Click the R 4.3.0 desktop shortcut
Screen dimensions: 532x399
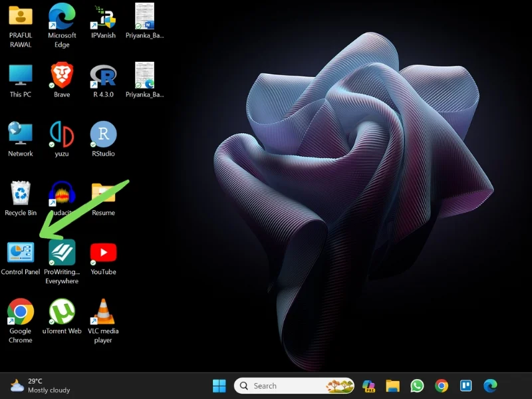click(x=103, y=76)
